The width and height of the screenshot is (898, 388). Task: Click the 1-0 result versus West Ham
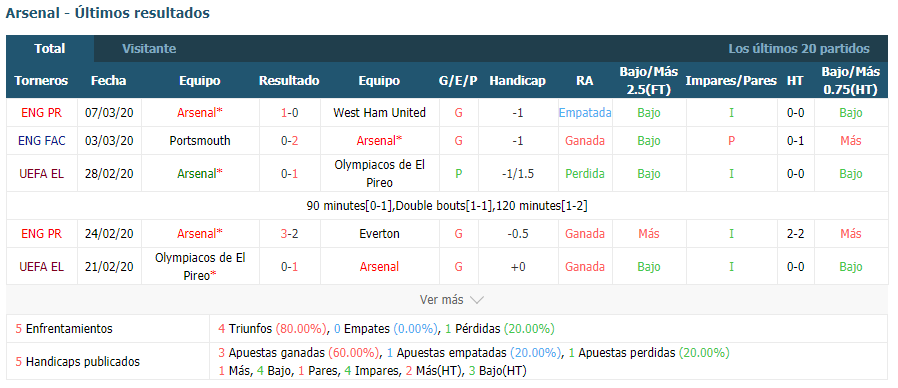[x=289, y=113]
